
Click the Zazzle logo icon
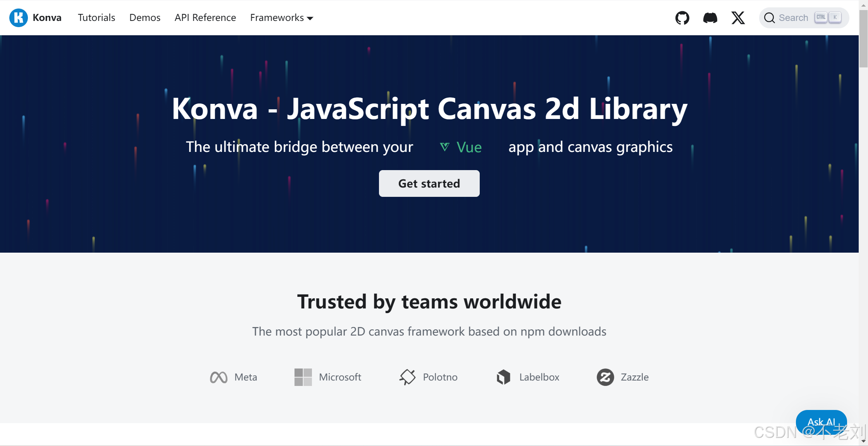[605, 377]
